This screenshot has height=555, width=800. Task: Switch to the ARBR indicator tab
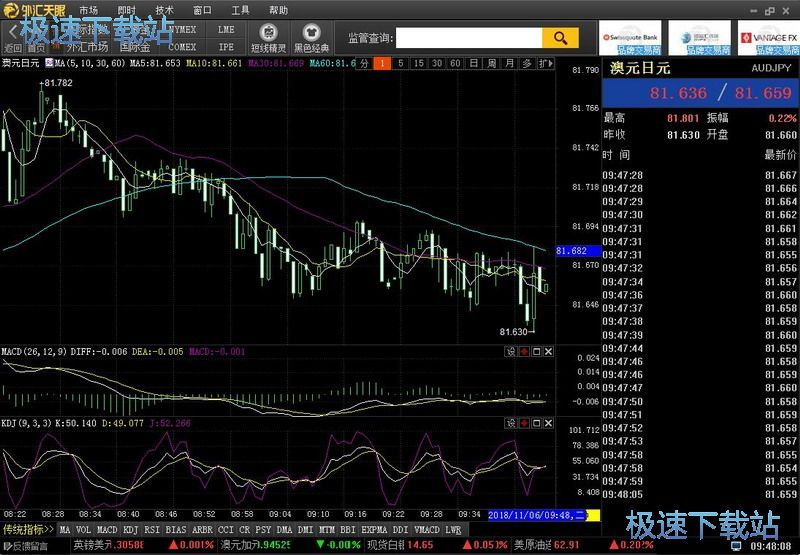coord(202,530)
